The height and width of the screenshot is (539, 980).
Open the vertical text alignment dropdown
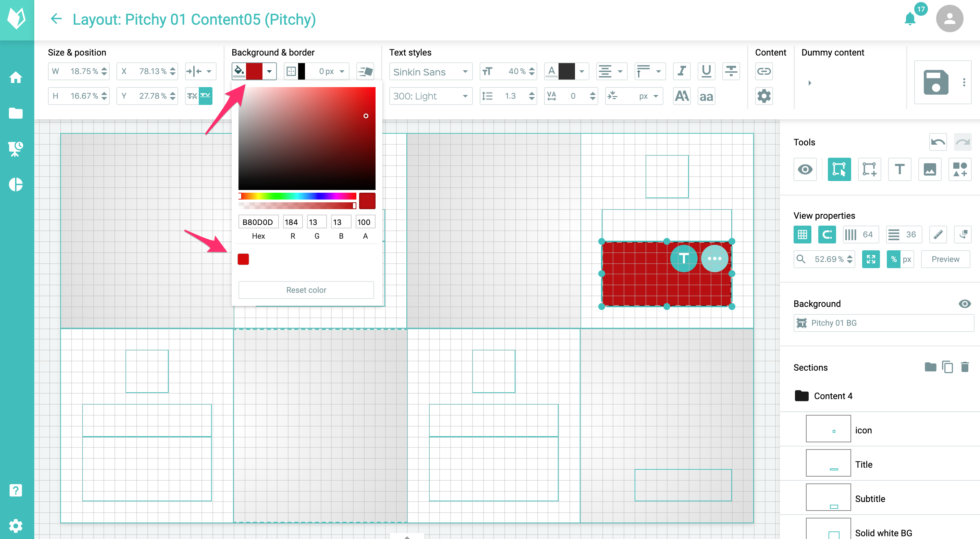pos(650,71)
